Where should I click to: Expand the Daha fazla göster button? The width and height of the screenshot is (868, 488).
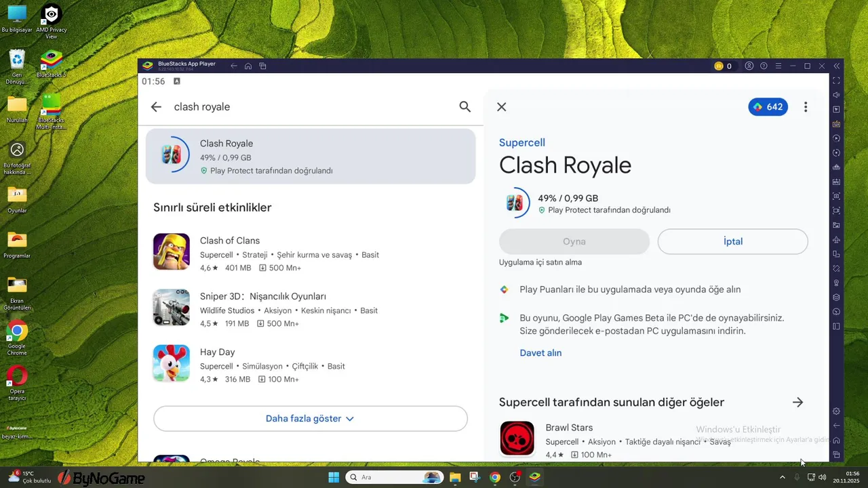click(311, 419)
